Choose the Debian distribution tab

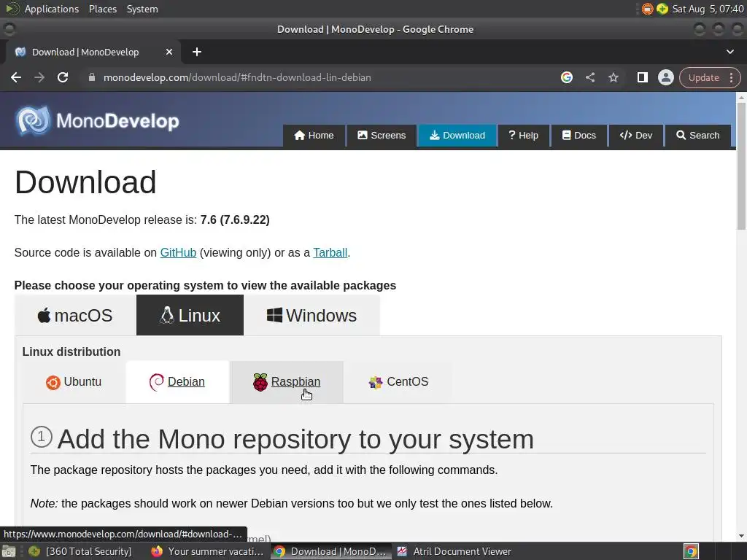(x=177, y=382)
